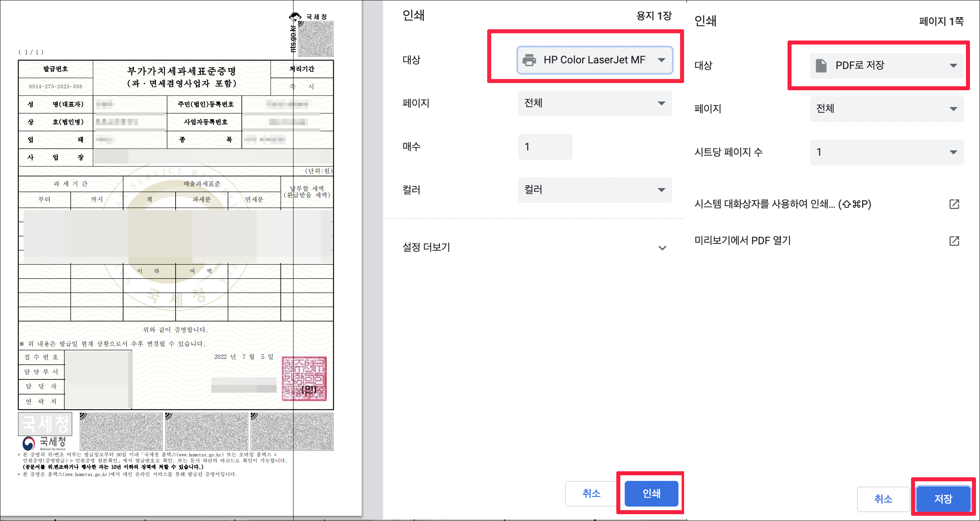Image resolution: width=980 pixels, height=521 pixels.
Task: Click the blue 저장 save button
Action: point(943,499)
